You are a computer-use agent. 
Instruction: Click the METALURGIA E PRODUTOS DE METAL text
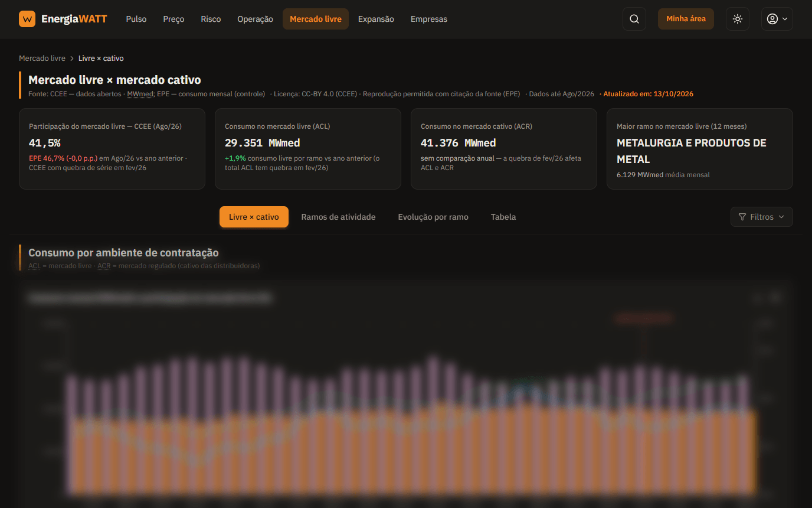(692, 151)
